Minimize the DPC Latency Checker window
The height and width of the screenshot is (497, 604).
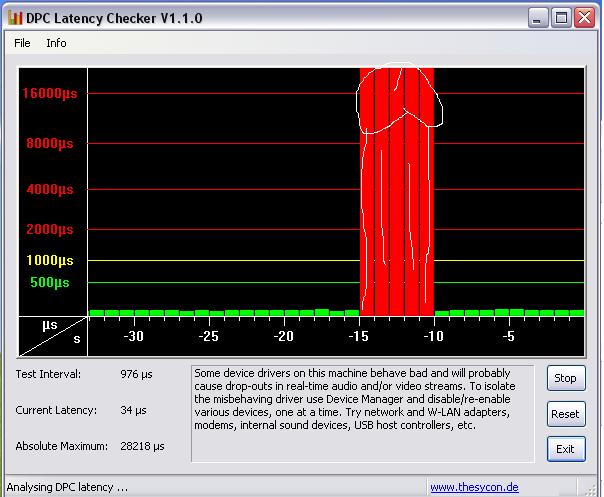pos(540,17)
